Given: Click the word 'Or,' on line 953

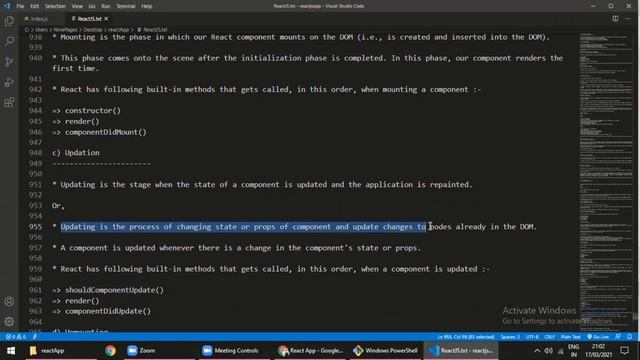Looking at the screenshot, I should pos(58,205).
